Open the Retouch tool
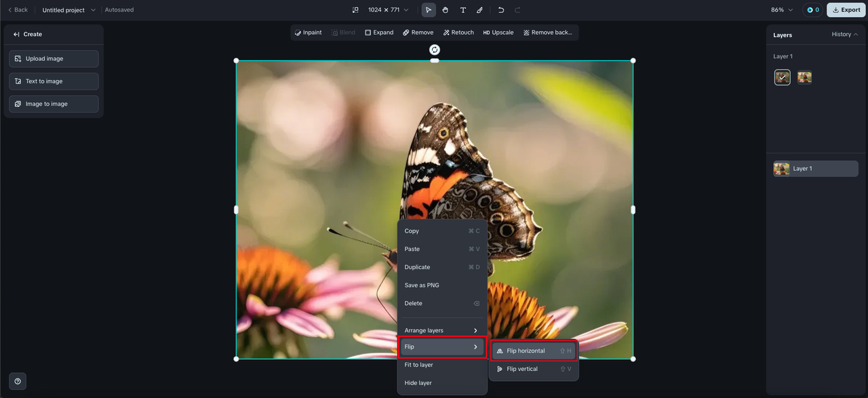The image size is (868, 398). pyautogui.click(x=458, y=33)
